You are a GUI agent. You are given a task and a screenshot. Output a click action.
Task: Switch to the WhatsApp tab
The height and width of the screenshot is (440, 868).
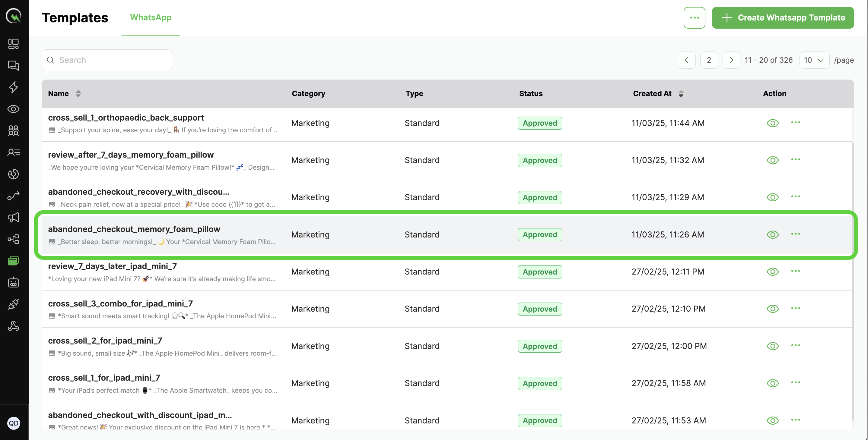tap(151, 17)
